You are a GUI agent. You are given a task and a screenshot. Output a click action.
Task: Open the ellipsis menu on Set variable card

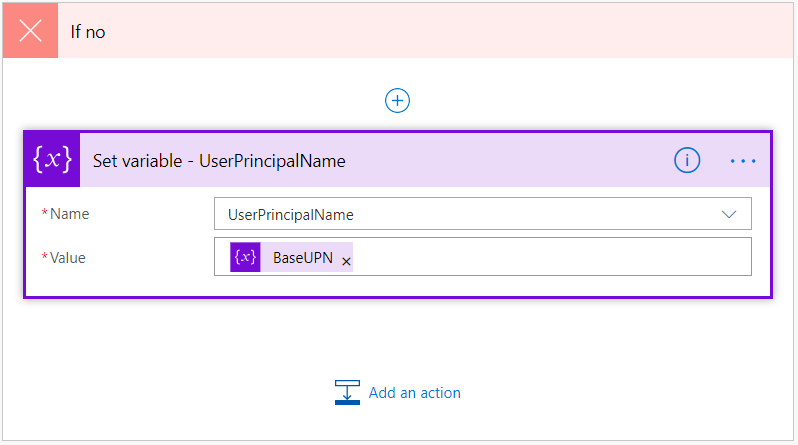point(743,160)
